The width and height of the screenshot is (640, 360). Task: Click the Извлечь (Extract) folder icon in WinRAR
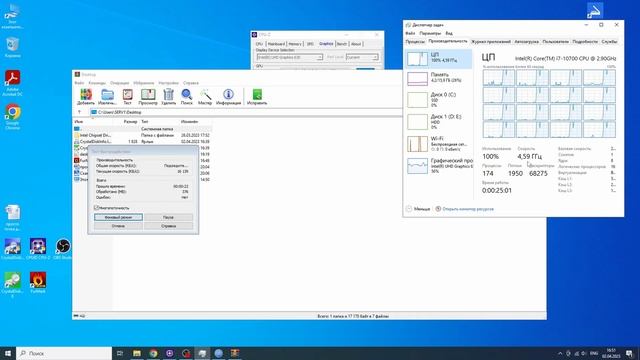[x=107, y=97]
